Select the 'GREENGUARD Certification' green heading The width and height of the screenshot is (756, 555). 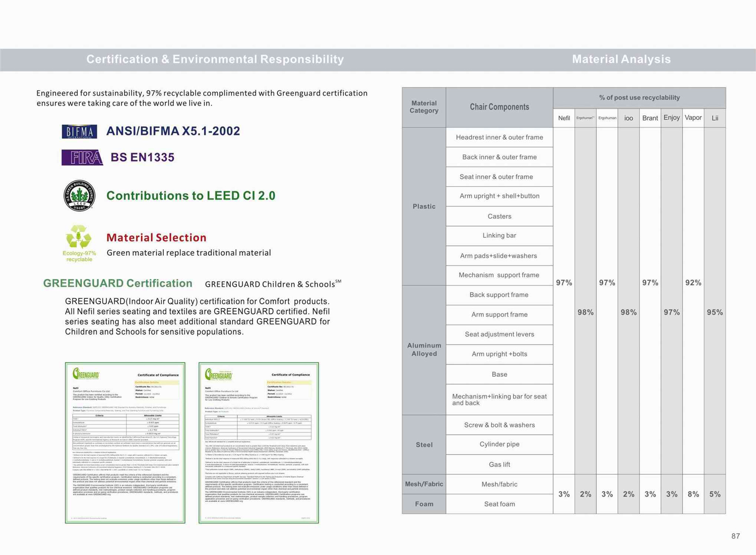(x=117, y=283)
